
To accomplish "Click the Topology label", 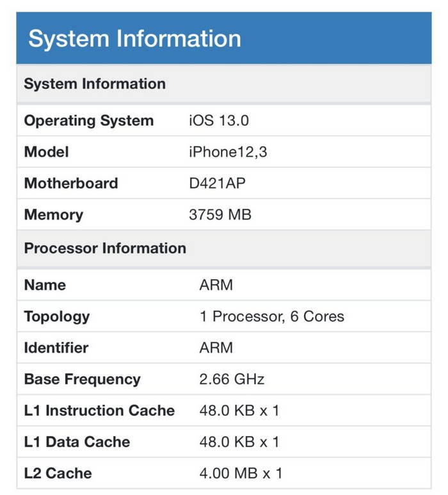I will (57, 316).
